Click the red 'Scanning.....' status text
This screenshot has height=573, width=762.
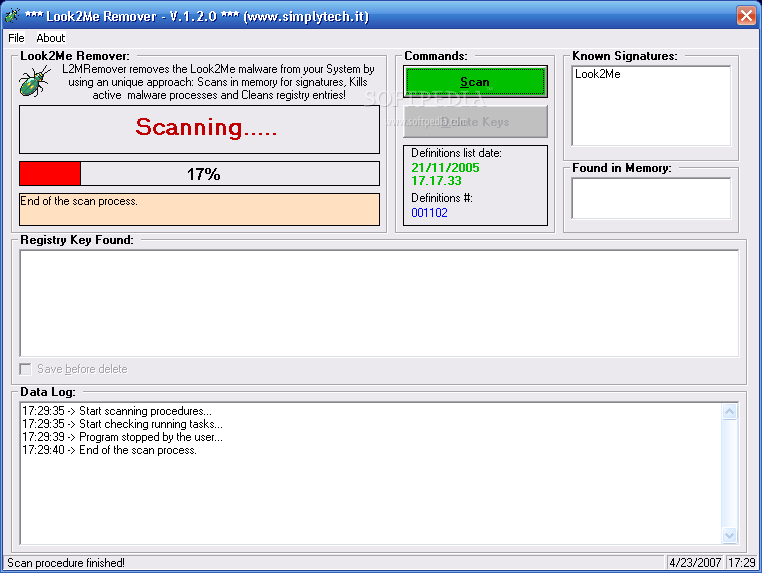(206, 127)
